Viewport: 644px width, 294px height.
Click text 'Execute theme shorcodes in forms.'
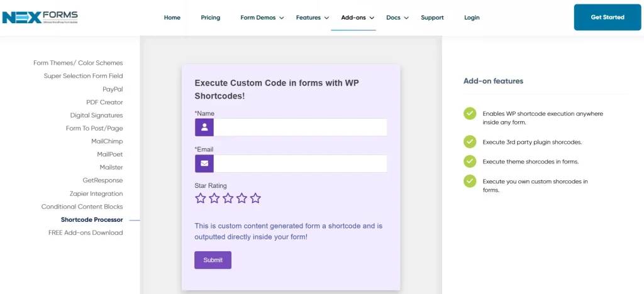(531, 161)
